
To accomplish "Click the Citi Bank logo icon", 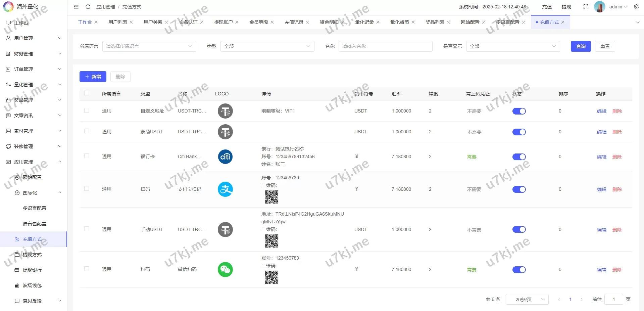I will click(225, 157).
